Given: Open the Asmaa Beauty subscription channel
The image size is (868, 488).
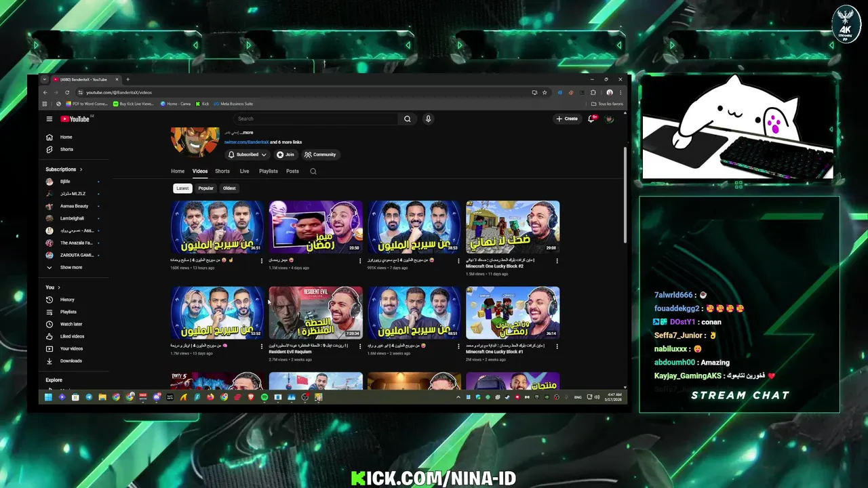Looking at the screenshot, I should click(73, 206).
